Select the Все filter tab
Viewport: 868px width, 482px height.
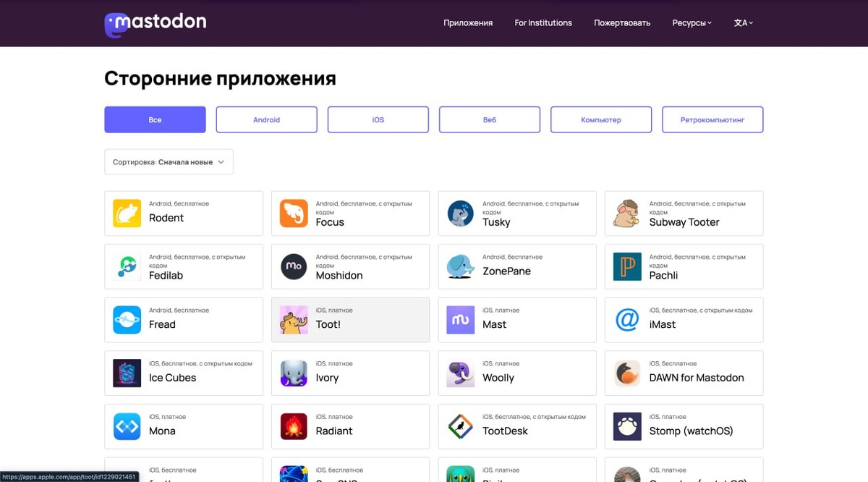pyautogui.click(x=155, y=120)
